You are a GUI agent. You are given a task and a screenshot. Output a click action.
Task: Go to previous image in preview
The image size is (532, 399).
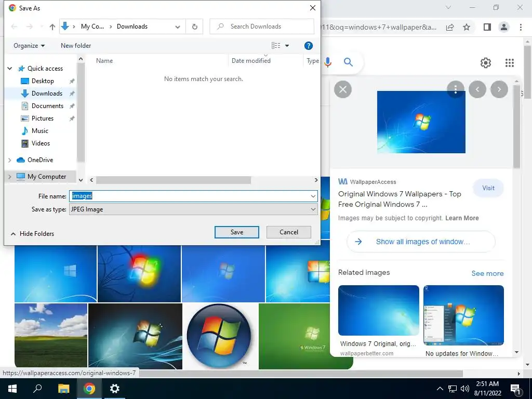point(477,89)
